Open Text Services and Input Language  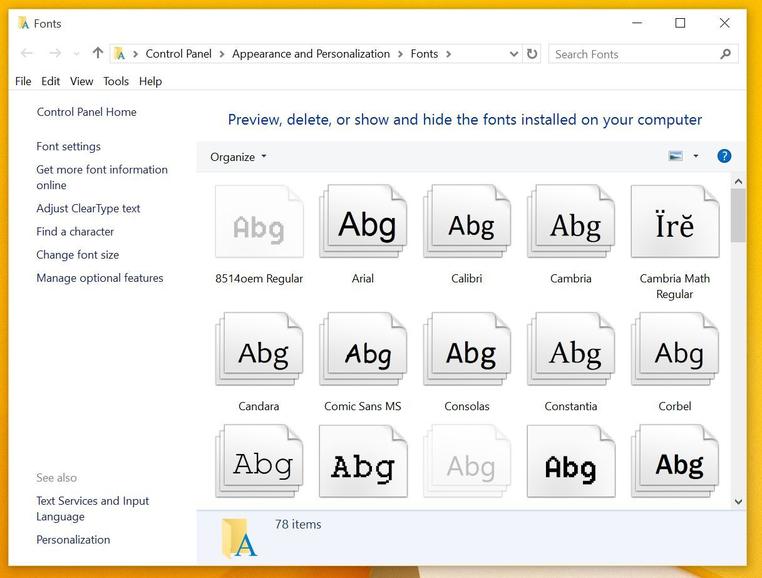coord(92,508)
